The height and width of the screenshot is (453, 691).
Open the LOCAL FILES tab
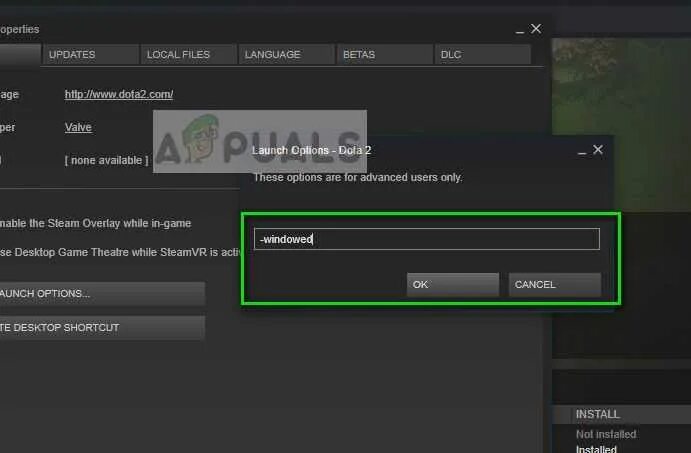click(189, 55)
